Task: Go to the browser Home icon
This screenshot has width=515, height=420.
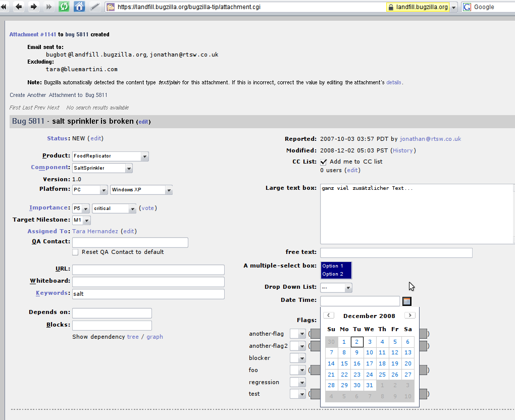Action: [79, 7]
